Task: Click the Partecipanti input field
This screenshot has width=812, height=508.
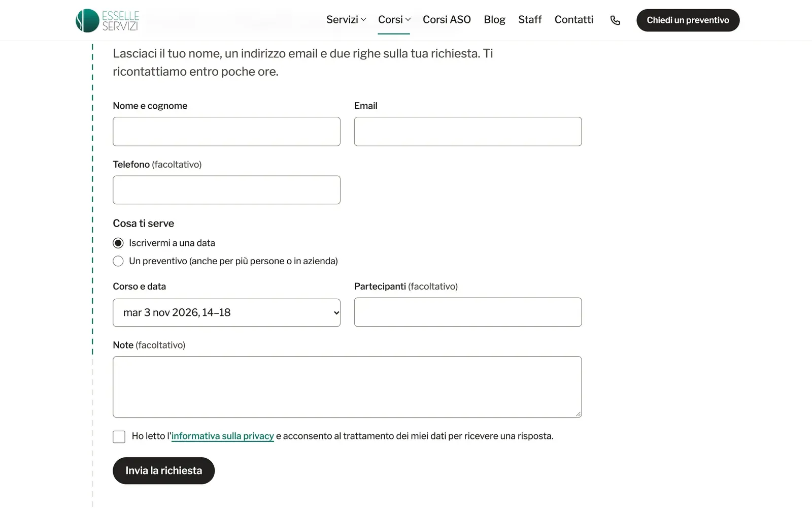Action: point(468,312)
